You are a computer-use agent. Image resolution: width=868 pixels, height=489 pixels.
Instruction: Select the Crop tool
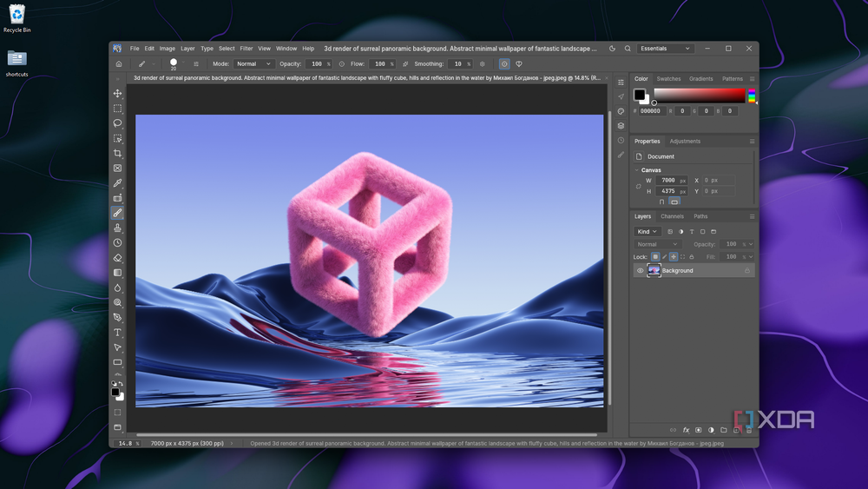coord(117,154)
